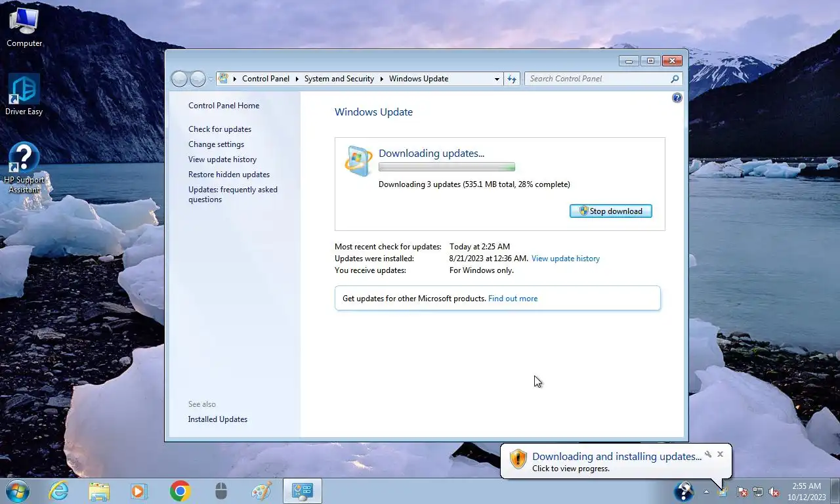The image size is (840, 504).
Task: Click Windows Update tray icon
Action: tap(723, 492)
